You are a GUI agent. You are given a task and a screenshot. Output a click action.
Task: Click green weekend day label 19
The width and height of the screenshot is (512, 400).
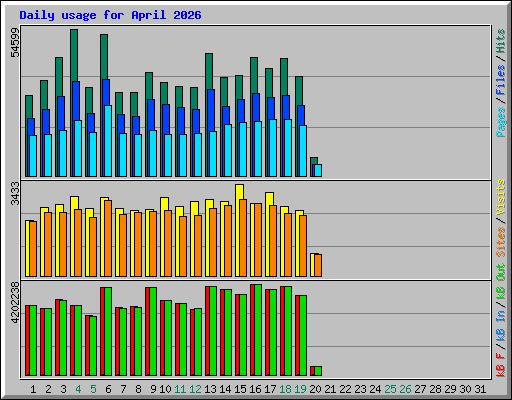click(x=300, y=389)
